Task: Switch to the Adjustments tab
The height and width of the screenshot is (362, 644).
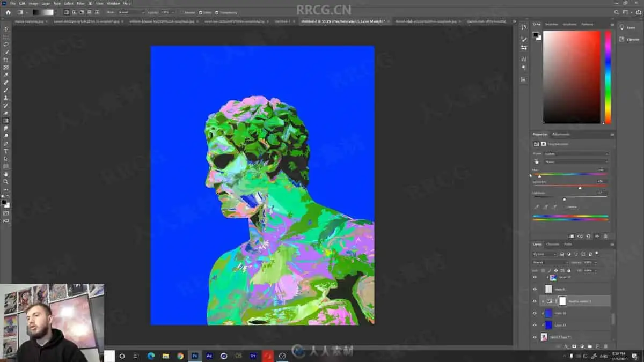Action: (561, 134)
